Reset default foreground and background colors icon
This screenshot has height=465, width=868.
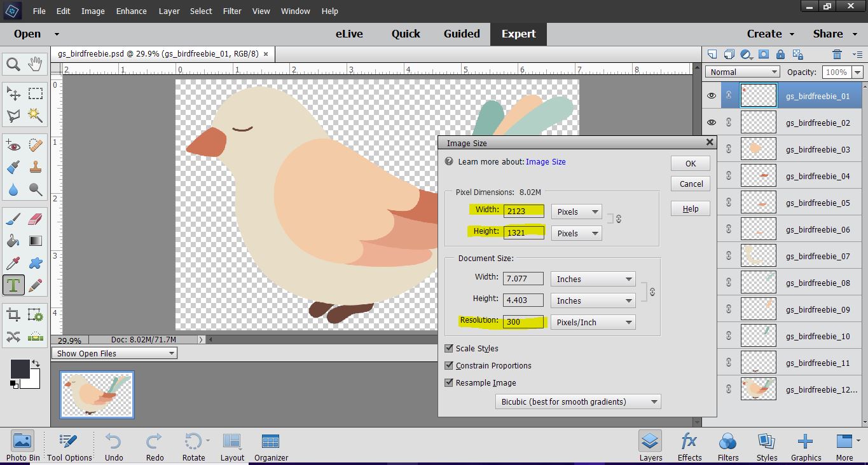pyautogui.click(x=14, y=384)
